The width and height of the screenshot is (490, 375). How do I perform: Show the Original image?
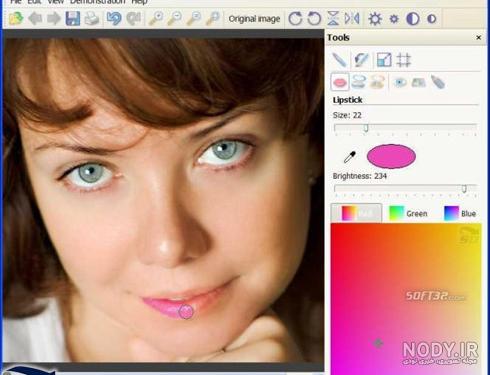pyautogui.click(x=254, y=19)
